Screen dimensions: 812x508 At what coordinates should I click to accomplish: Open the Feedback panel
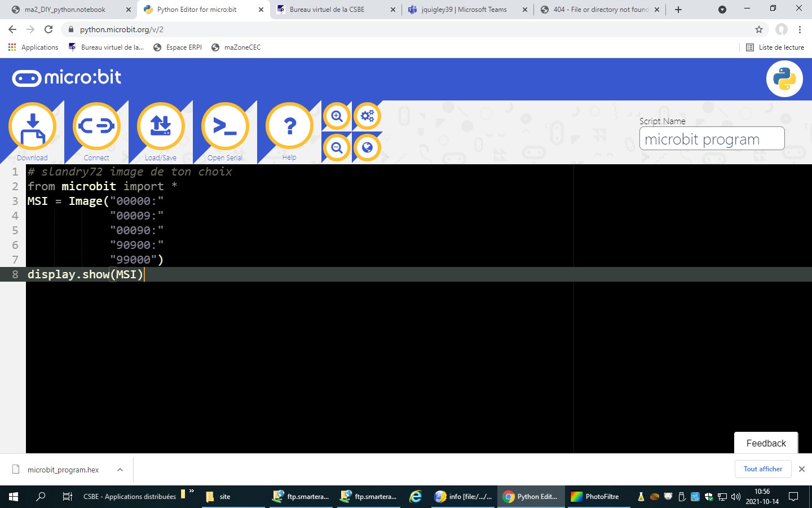(766, 443)
